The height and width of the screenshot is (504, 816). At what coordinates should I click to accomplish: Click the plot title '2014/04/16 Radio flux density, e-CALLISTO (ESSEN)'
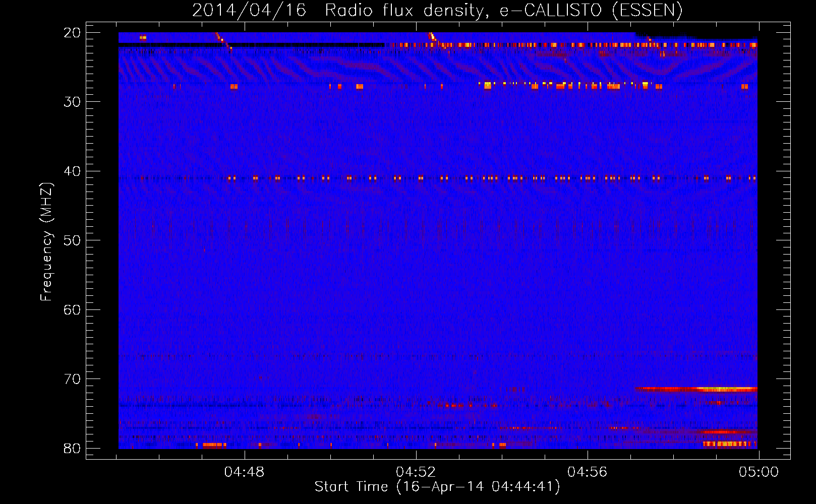coord(437,10)
